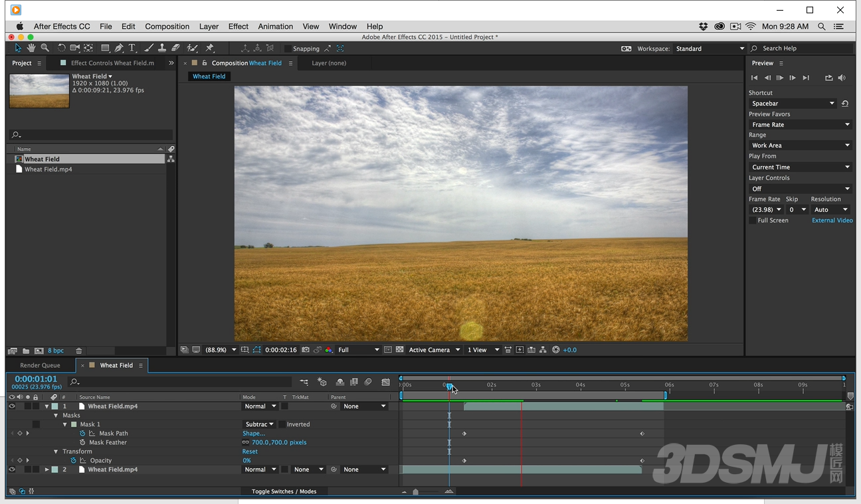Open the Layer menu

pyautogui.click(x=209, y=27)
